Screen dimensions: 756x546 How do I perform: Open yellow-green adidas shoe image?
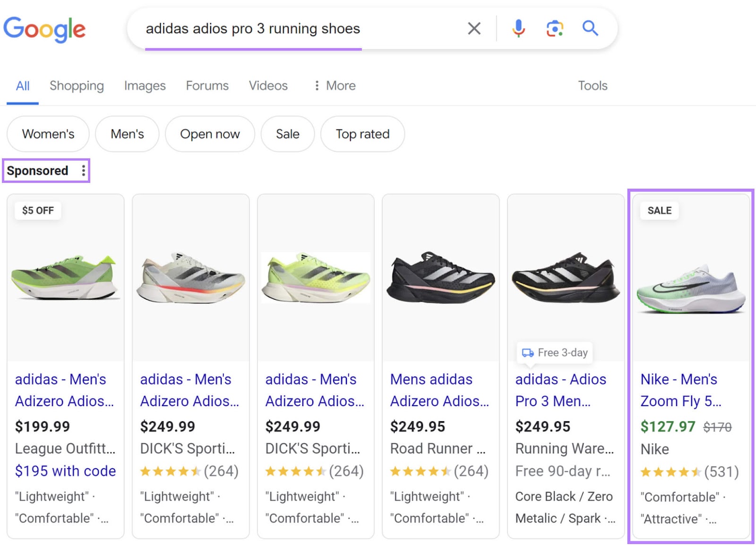(x=316, y=277)
